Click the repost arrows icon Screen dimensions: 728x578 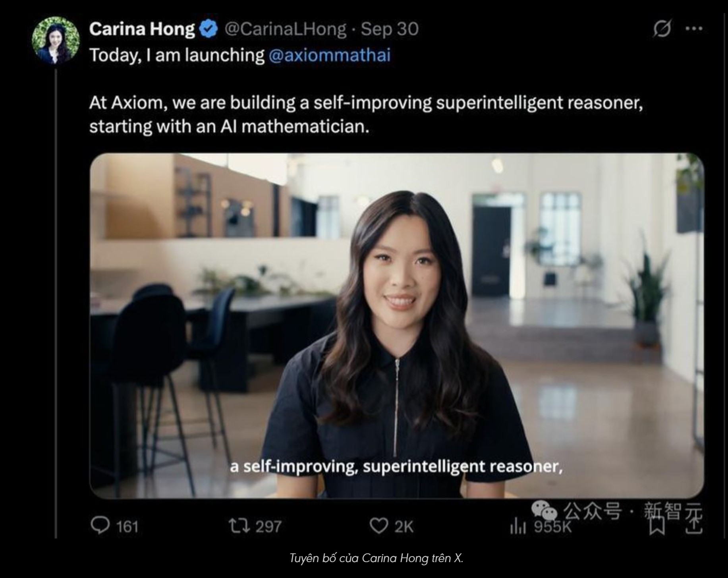click(x=239, y=526)
